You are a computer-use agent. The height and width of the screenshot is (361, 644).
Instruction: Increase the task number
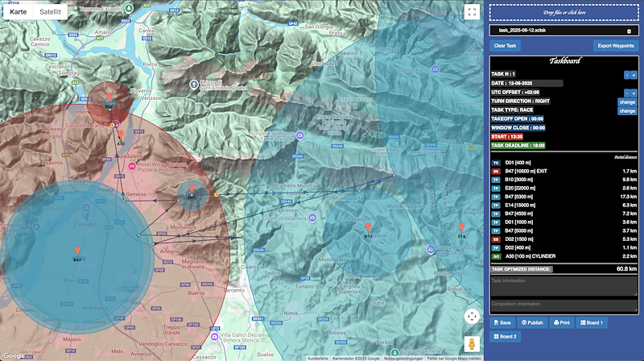point(634,75)
